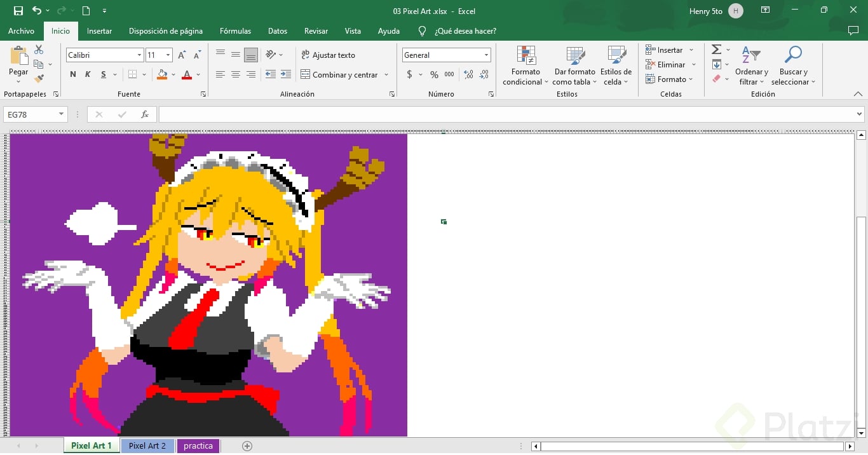The image size is (868, 455).
Task: Decrease decimal places
Action: (x=484, y=74)
